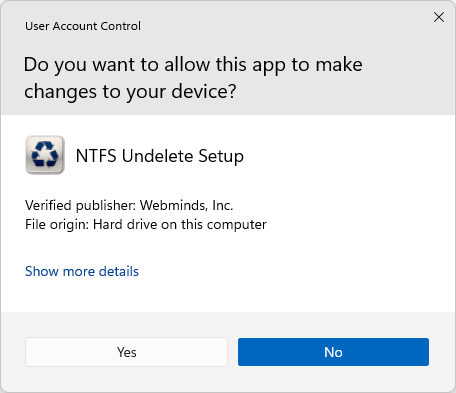Click the File origin: Hard drive text

[x=146, y=225]
